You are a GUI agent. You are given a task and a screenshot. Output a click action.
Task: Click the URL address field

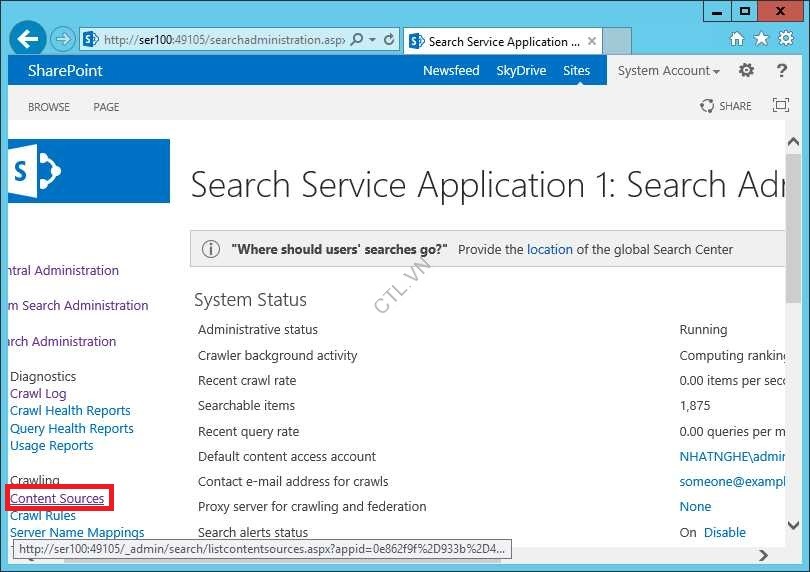(224, 40)
